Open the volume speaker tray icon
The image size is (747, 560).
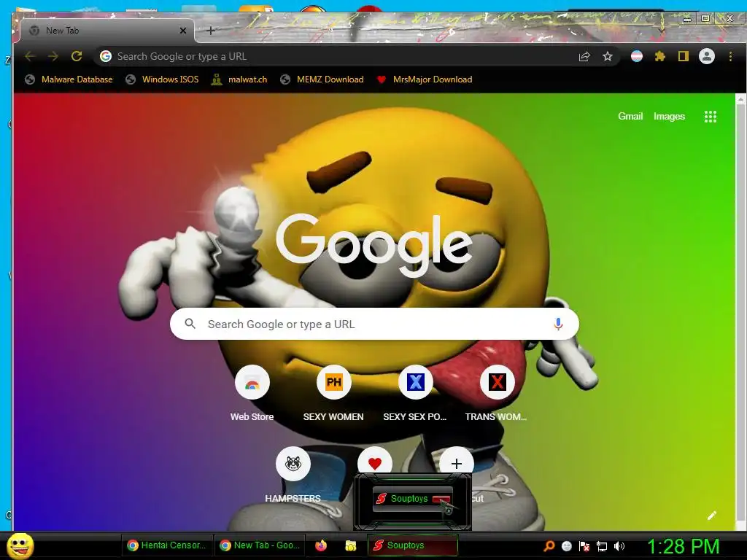619,546
